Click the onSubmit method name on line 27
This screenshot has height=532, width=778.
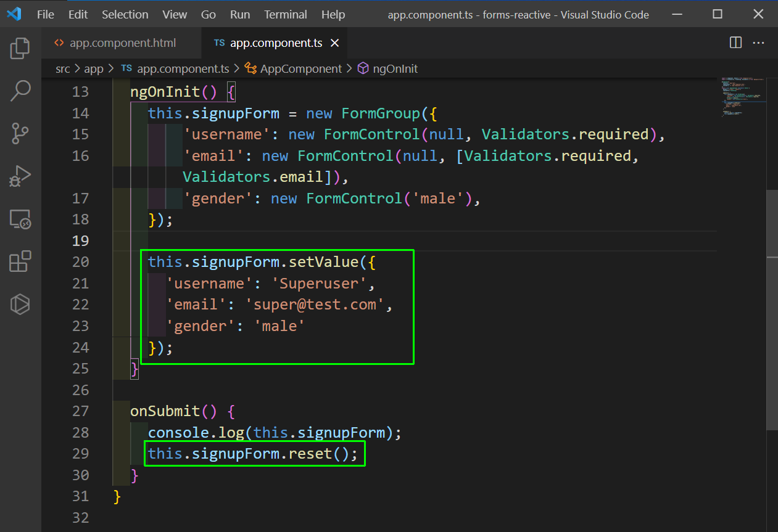pyautogui.click(x=165, y=411)
